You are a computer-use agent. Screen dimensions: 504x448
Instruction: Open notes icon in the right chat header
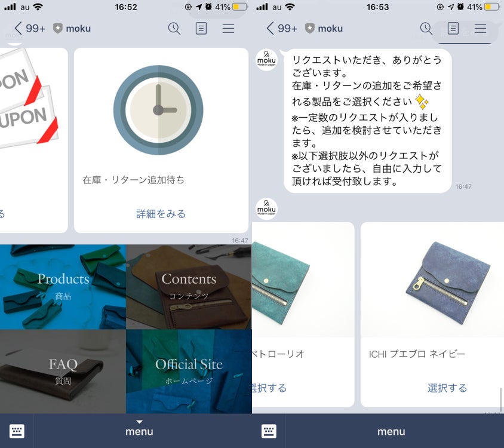coord(453,29)
